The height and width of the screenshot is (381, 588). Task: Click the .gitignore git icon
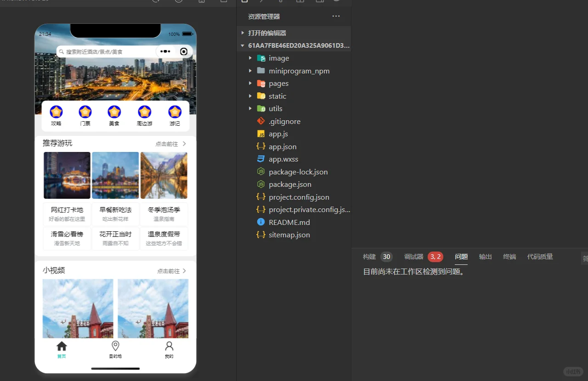coord(261,121)
